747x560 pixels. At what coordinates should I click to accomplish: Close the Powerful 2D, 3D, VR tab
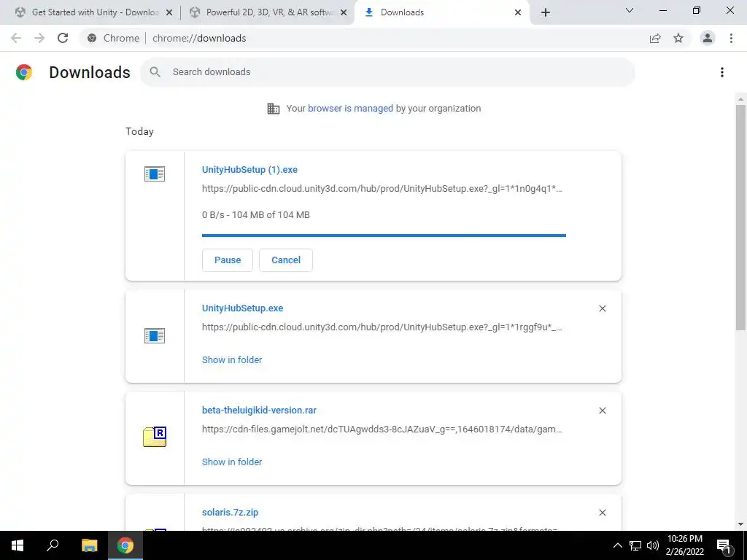coord(344,12)
